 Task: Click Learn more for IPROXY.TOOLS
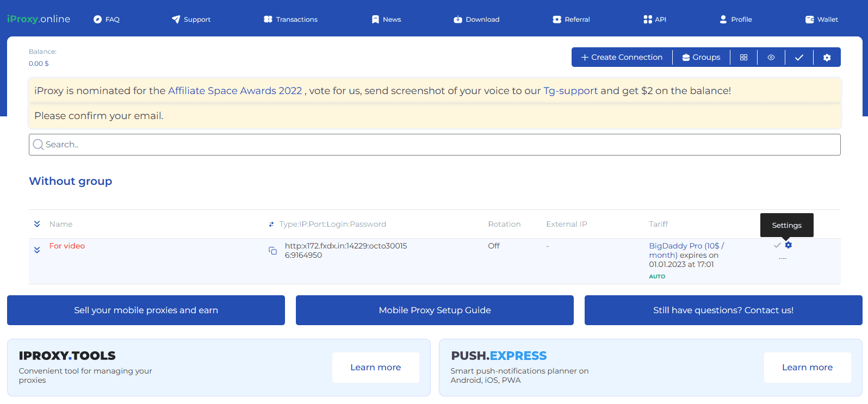click(375, 368)
